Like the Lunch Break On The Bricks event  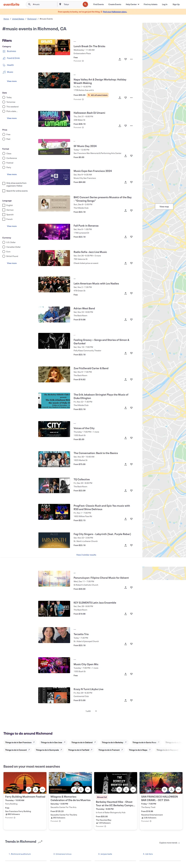point(126,59)
